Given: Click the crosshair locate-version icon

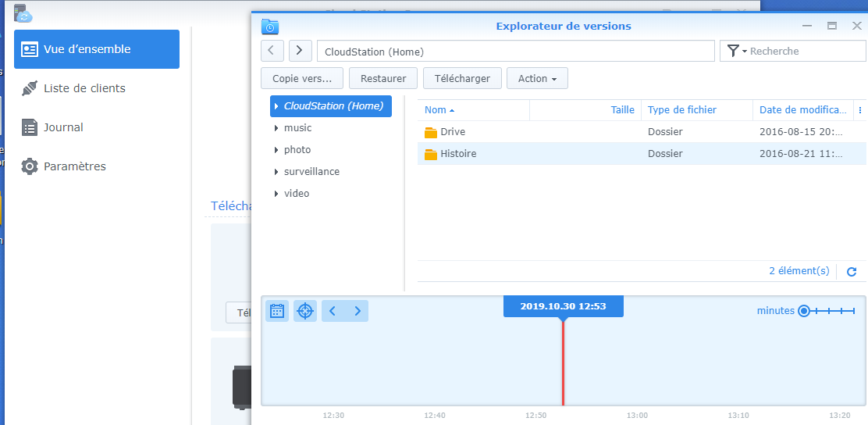Looking at the screenshot, I should tap(305, 311).
